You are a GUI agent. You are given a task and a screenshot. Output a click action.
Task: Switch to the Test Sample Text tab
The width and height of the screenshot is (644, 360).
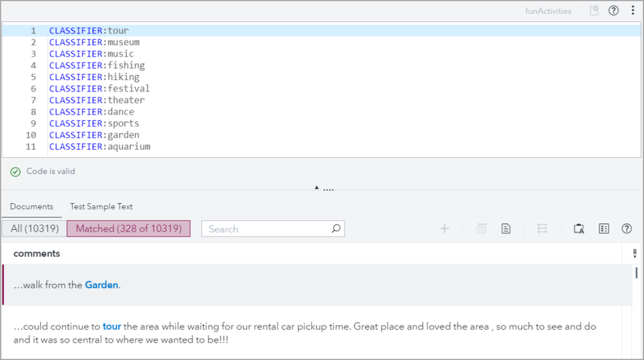[101, 206]
